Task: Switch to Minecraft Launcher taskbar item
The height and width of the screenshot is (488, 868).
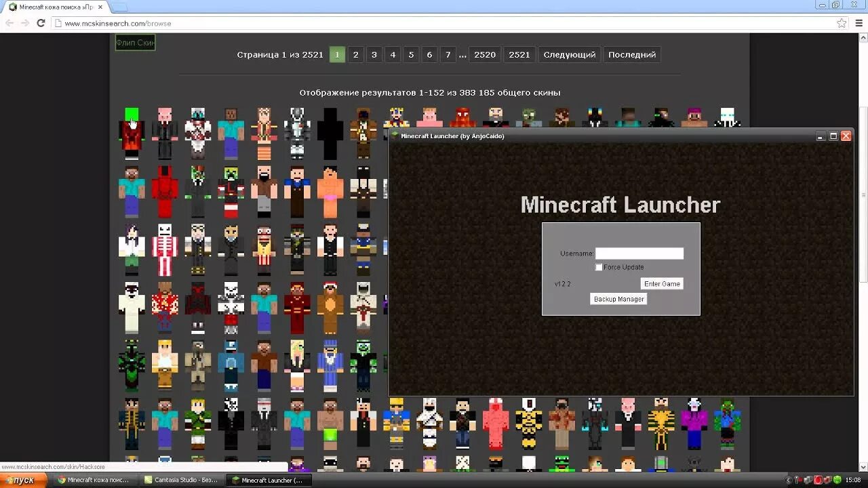Action: click(x=270, y=481)
